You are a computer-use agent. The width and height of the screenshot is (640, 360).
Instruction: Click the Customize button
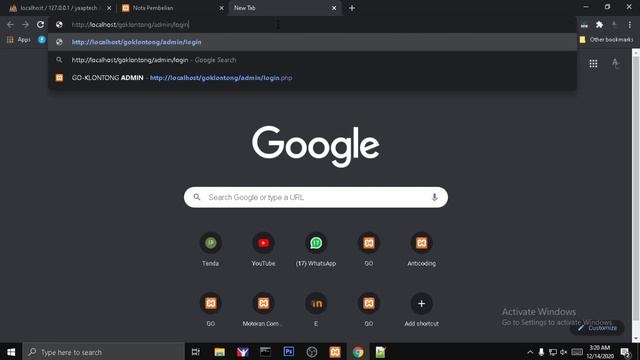click(x=597, y=328)
